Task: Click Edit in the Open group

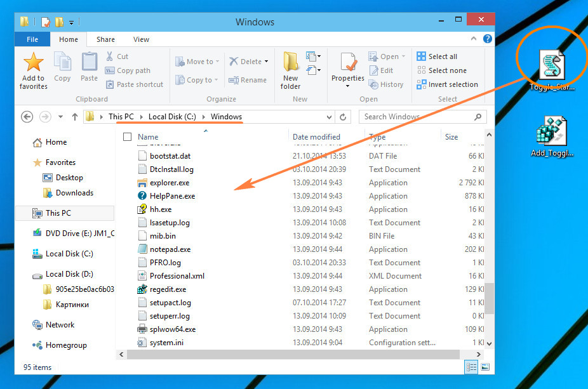Action: [x=381, y=70]
